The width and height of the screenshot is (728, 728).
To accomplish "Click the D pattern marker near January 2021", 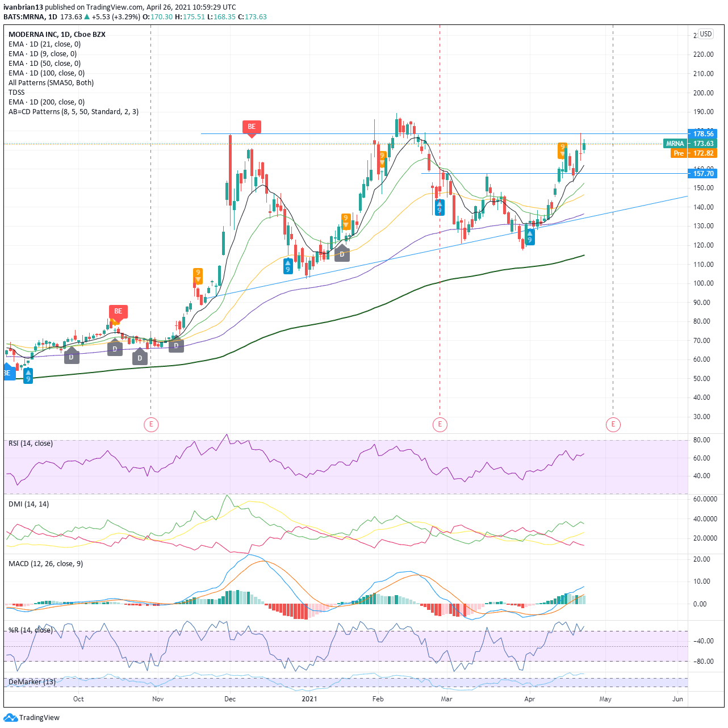I will [x=342, y=254].
